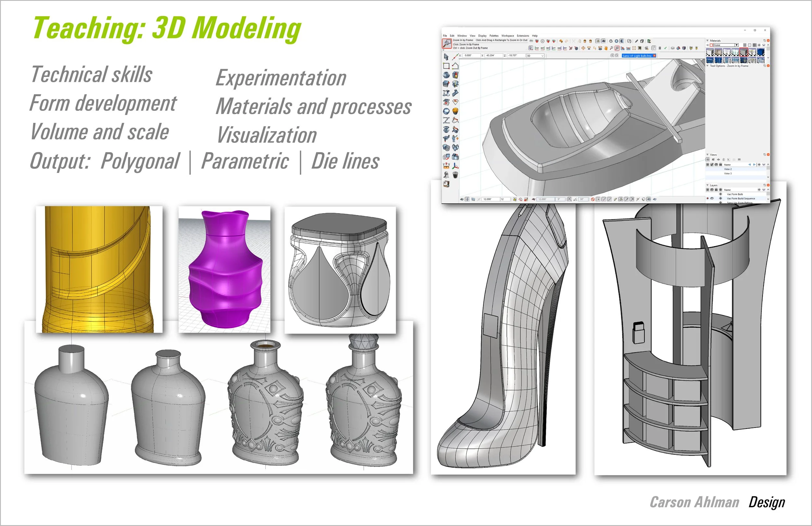Open the Home material library dropdown
Image resolution: width=812 pixels, height=526 pixels.
click(737, 45)
